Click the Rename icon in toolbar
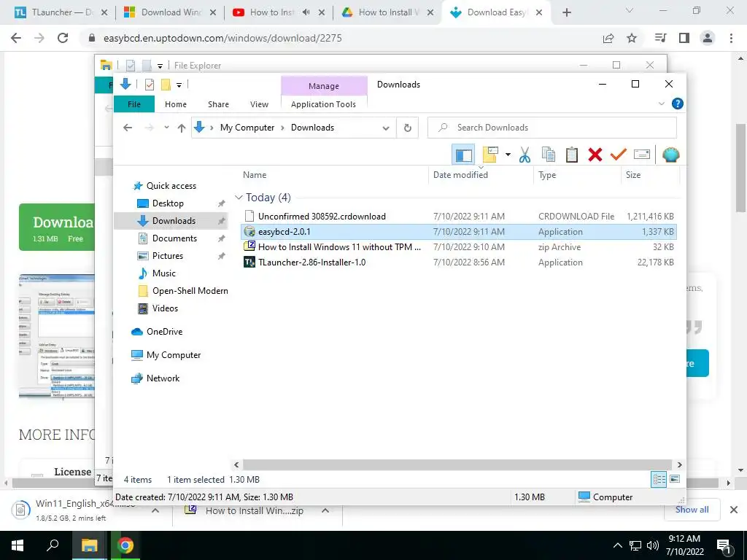747x560 pixels. [642, 155]
